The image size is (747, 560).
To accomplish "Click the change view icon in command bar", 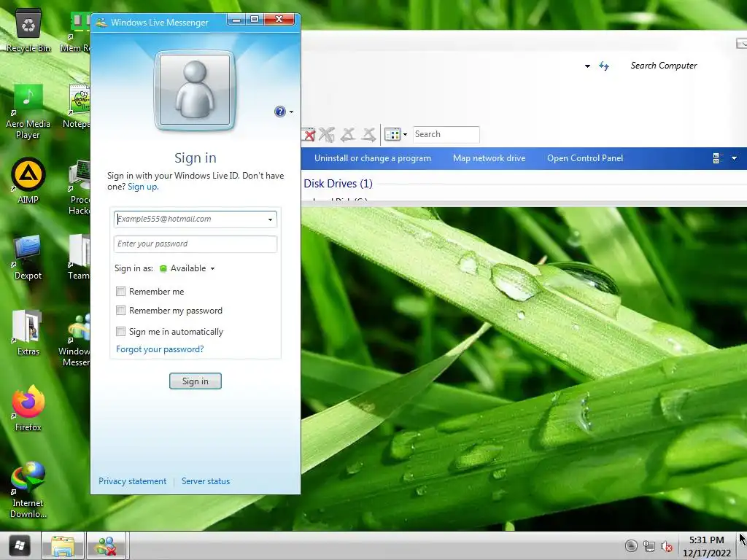I will (x=718, y=158).
